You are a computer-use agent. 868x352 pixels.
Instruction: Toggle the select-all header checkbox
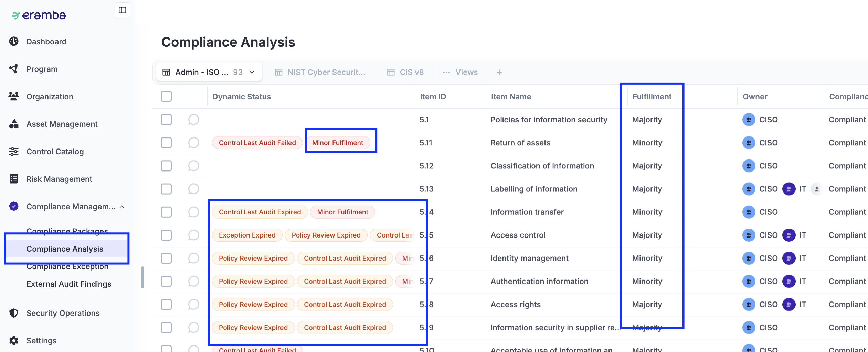click(x=166, y=96)
